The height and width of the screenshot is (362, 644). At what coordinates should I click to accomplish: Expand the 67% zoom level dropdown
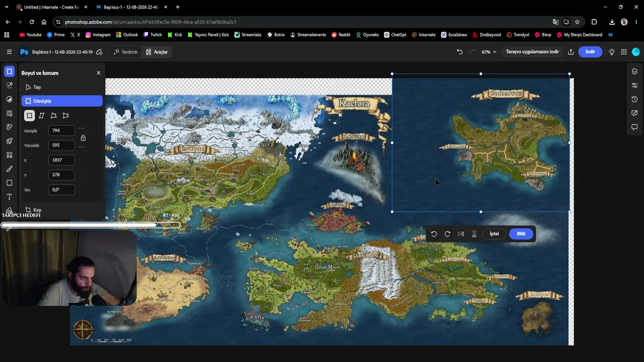tap(489, 52)
